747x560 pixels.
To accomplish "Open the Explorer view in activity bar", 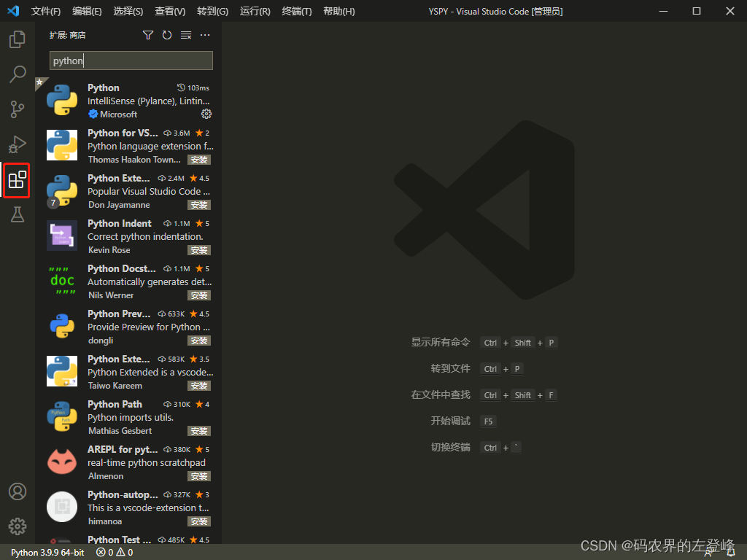I will click(x=18, y=39).
